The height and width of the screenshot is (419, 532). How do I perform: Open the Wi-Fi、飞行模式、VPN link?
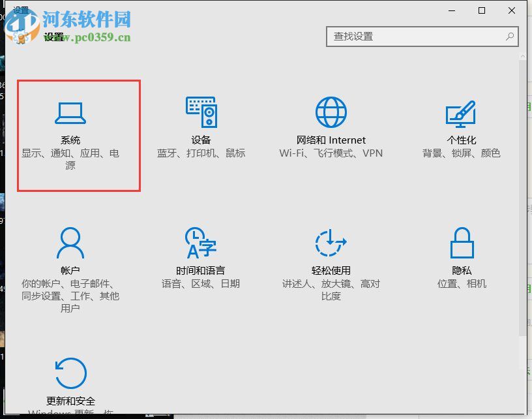pyautogui.click(x=331, y=153)
